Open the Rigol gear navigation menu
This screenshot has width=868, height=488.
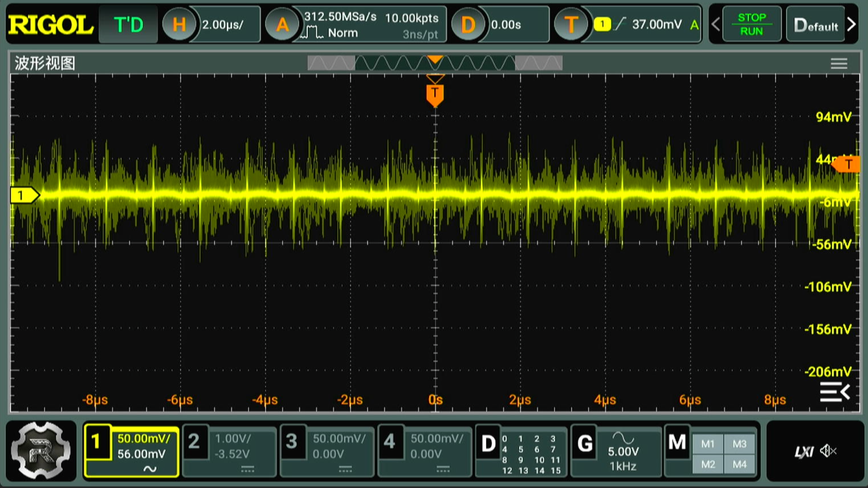(41, 450)
